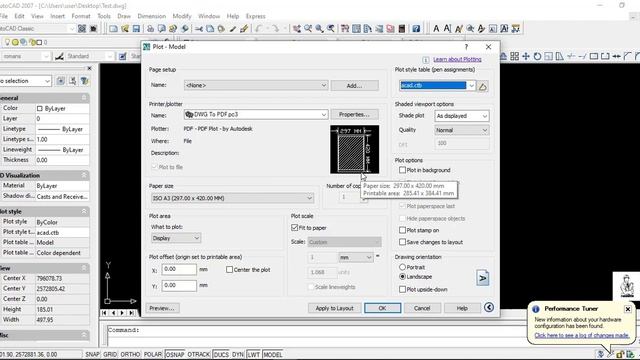
Task: Click the log of changes link in Performance Tuner
Action: pos(582,336)
